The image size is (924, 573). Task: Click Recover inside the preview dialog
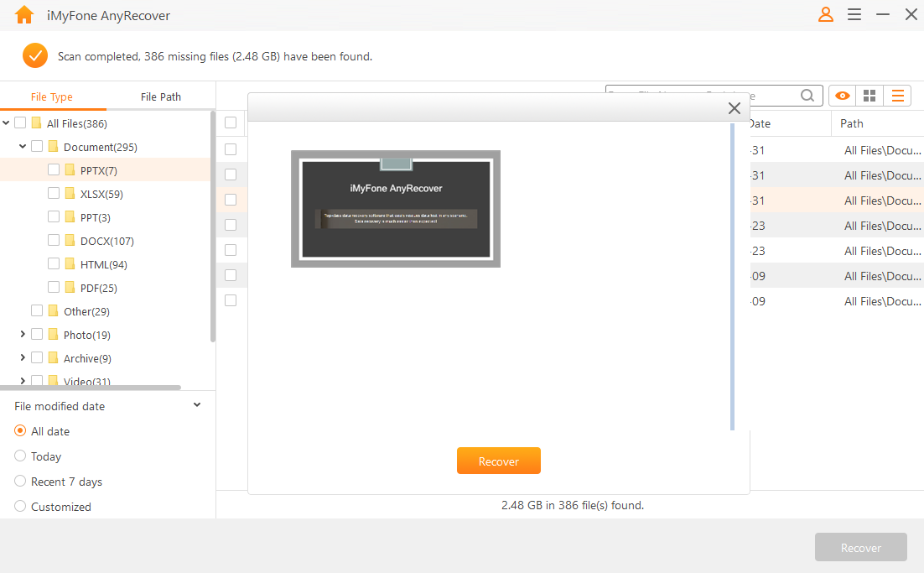point(498,461)
